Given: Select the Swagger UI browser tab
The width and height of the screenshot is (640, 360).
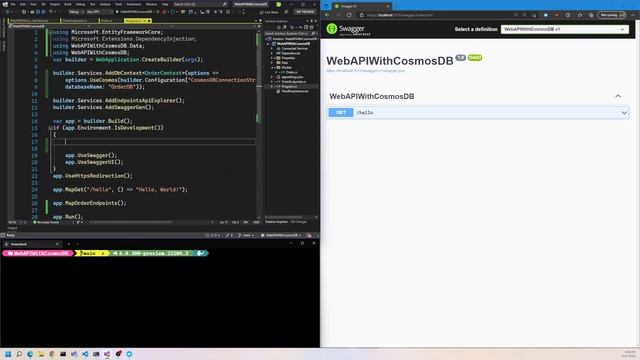Looking at the screenshot, I should click(361, 6).
